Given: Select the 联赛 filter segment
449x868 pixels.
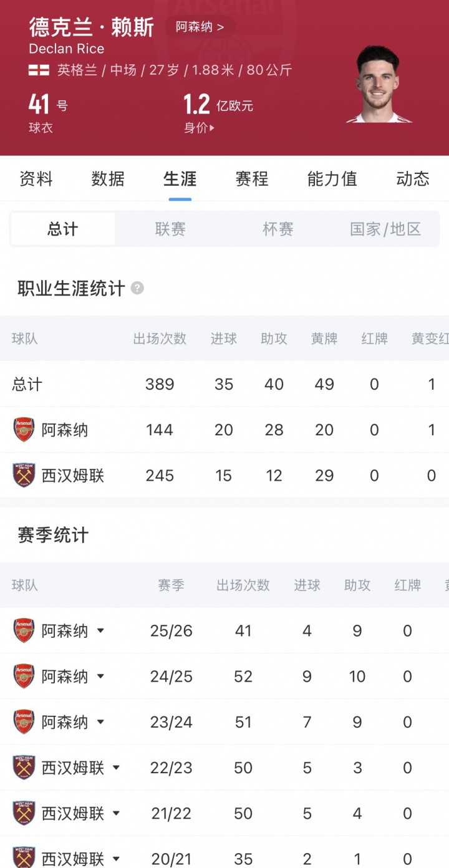Looking at the screenshot, I should point(170,229).
